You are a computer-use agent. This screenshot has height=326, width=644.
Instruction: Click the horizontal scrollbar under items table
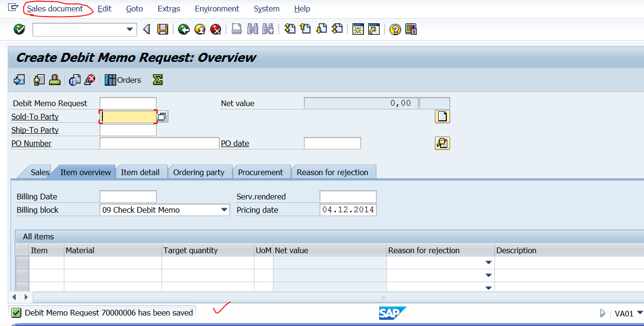click(333, 297)
